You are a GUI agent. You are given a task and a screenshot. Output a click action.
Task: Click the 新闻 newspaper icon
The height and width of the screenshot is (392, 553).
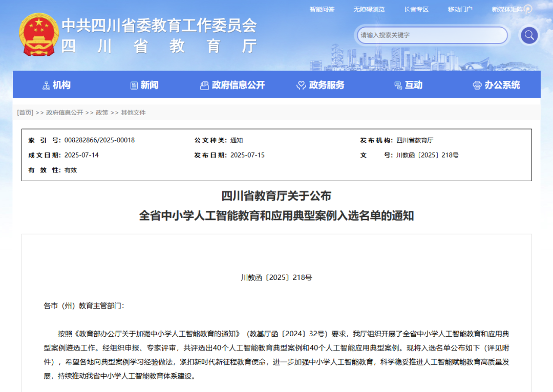pos(134,85)
